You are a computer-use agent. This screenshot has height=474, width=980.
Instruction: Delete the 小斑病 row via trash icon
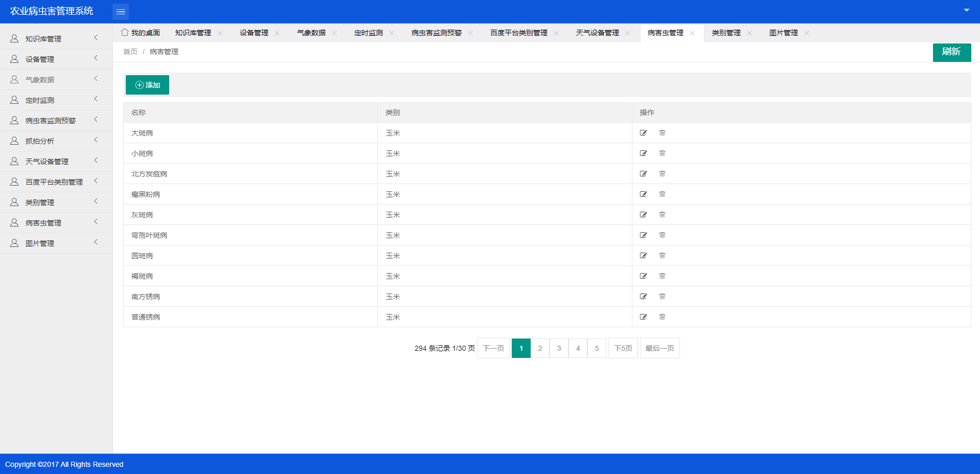tap(662, 153)
